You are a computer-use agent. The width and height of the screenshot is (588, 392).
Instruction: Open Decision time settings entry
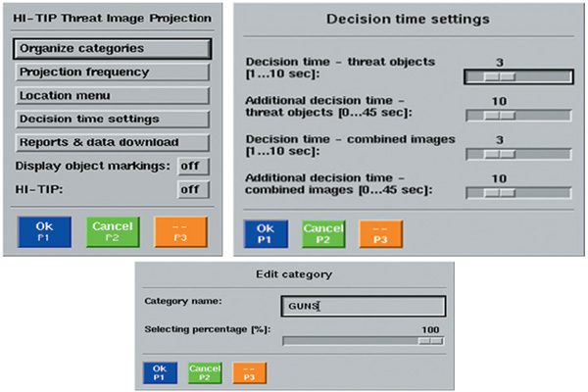pos(112,120)
